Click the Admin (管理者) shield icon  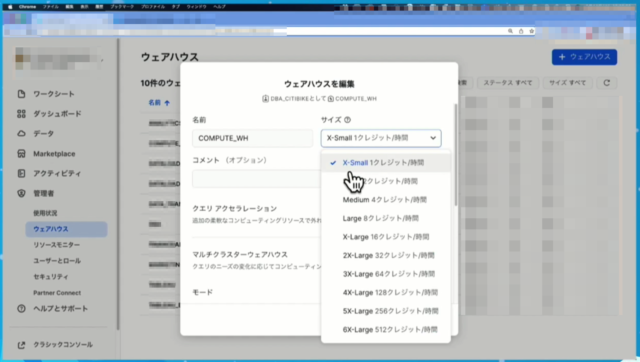pos(21,193)
